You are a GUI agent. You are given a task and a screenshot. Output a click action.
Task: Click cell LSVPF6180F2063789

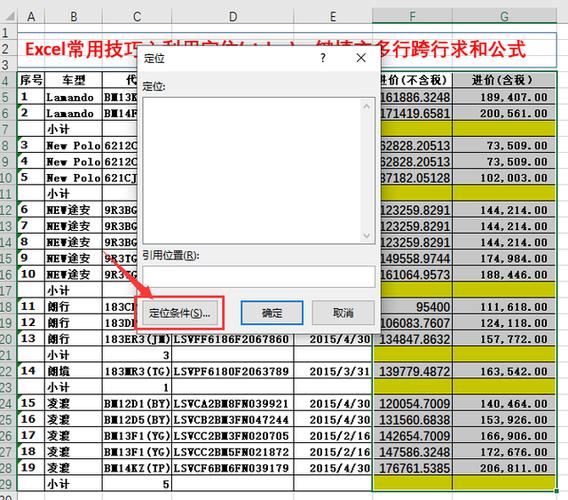pos(233,371)
